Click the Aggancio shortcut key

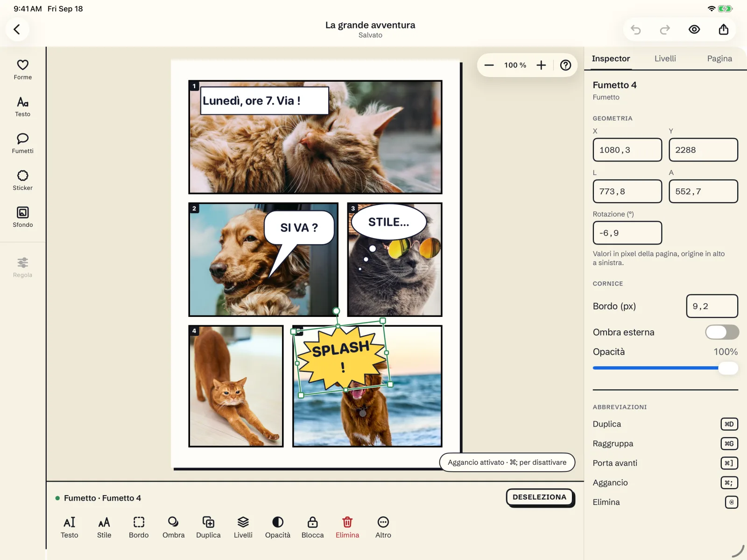[x=729, y=483]
